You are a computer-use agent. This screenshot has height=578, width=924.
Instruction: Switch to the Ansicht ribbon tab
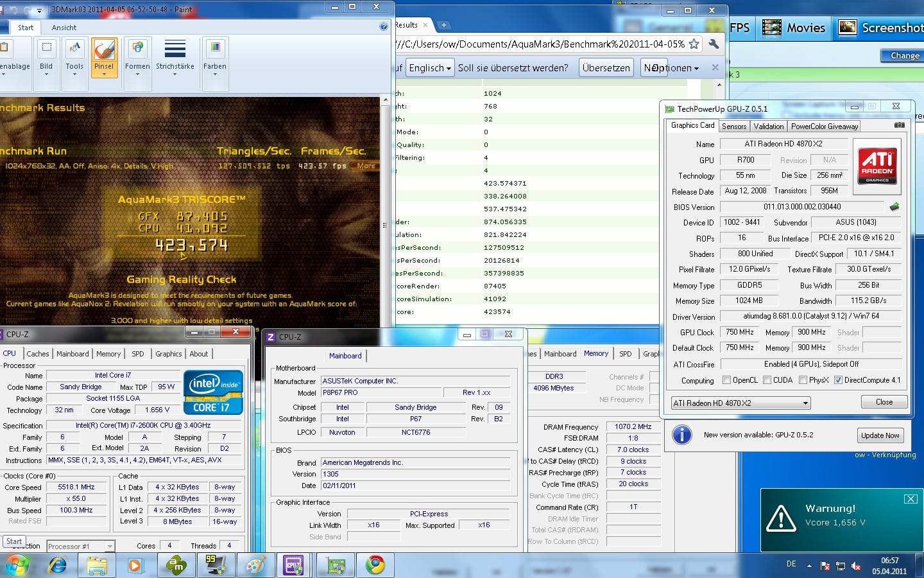coord(64,28)
